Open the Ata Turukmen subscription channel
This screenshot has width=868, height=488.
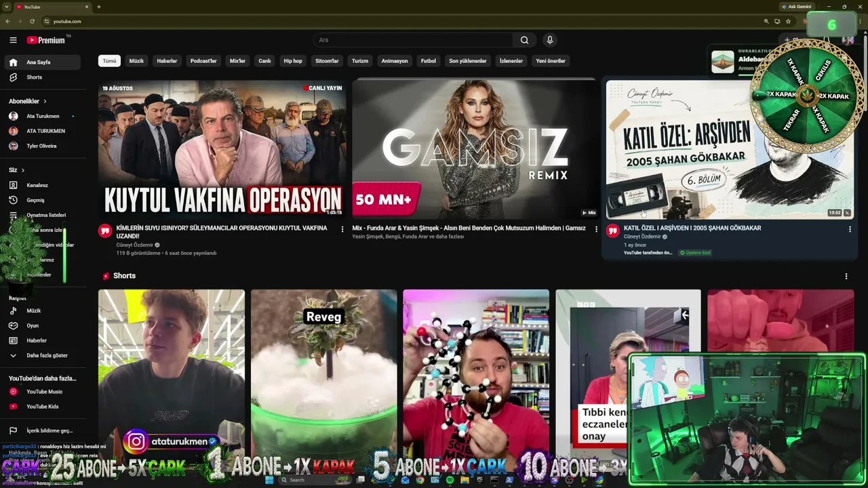coord(42,116)
